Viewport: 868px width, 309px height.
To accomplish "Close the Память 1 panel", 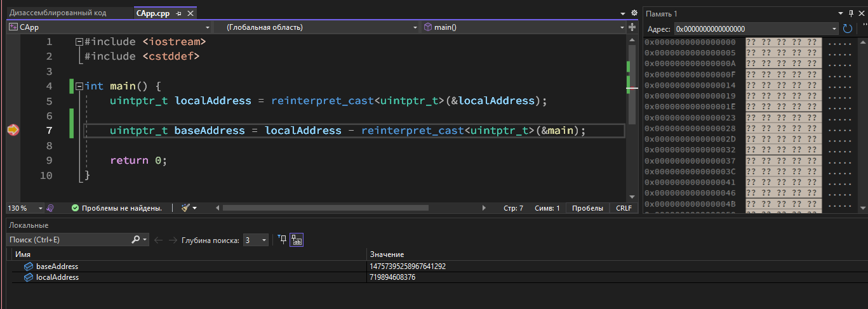I will click(x=862, y=13).
